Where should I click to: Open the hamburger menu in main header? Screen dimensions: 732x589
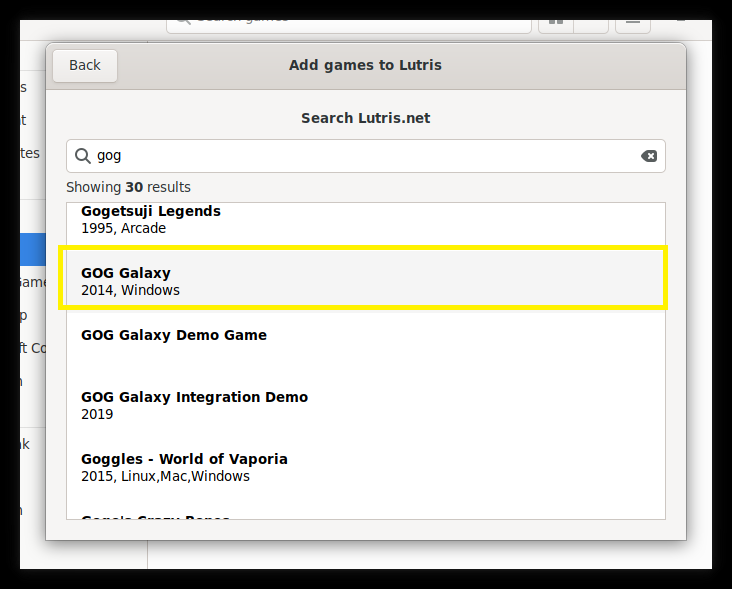(633, 18)
